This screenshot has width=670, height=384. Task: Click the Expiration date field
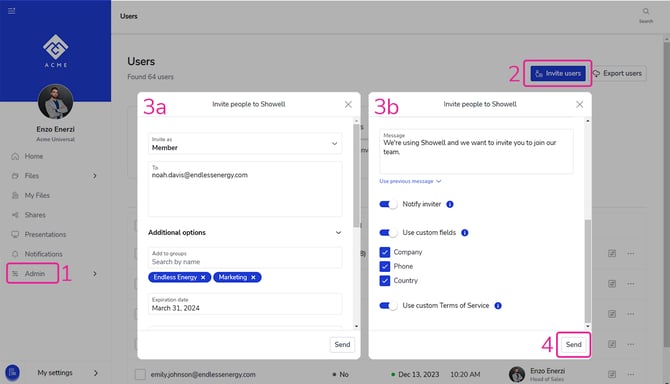[245, 304]
